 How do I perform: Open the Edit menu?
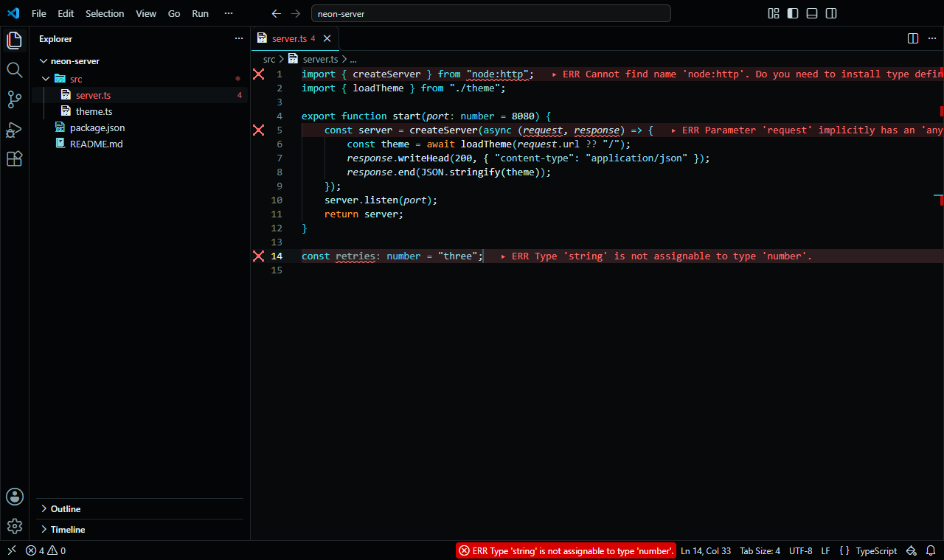(66, 13)
